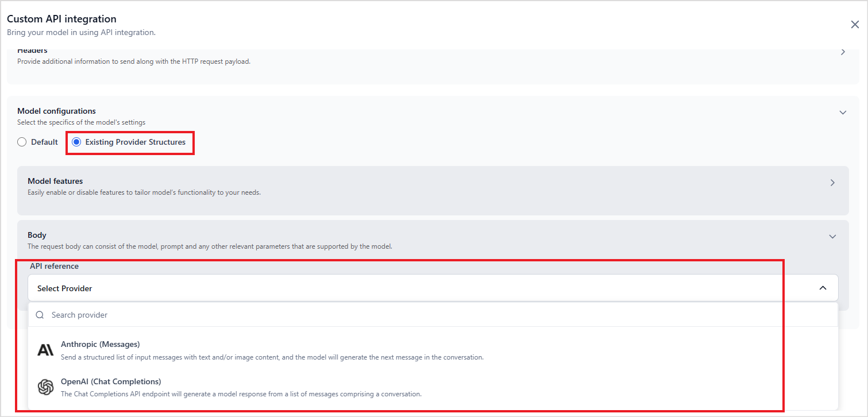Click the Headers section description text
The image size is (868, 417).
133,61
